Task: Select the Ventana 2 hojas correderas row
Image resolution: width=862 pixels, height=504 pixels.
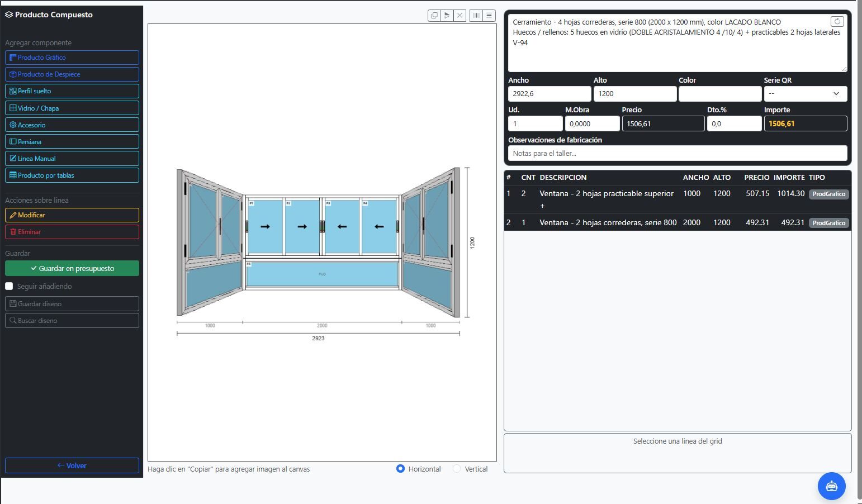Action: (x=678, y=222)
